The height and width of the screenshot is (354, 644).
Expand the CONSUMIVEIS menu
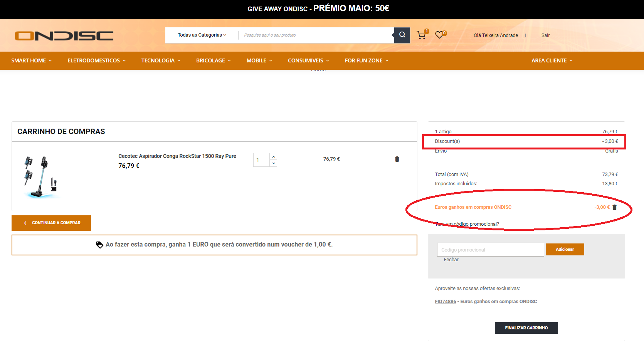(x=309, y=60)
